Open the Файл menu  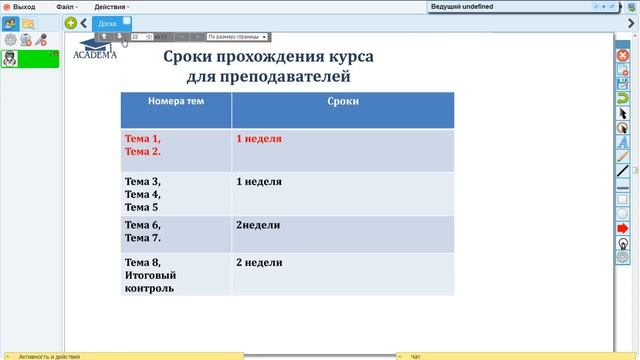click(x=67, y=7)
